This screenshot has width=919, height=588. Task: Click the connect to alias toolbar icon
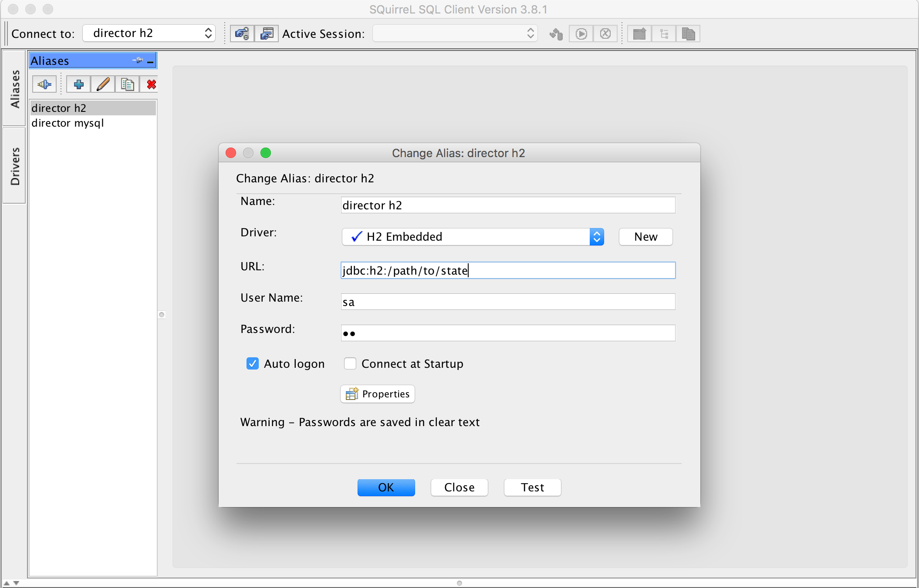click(x=242, y=34)
